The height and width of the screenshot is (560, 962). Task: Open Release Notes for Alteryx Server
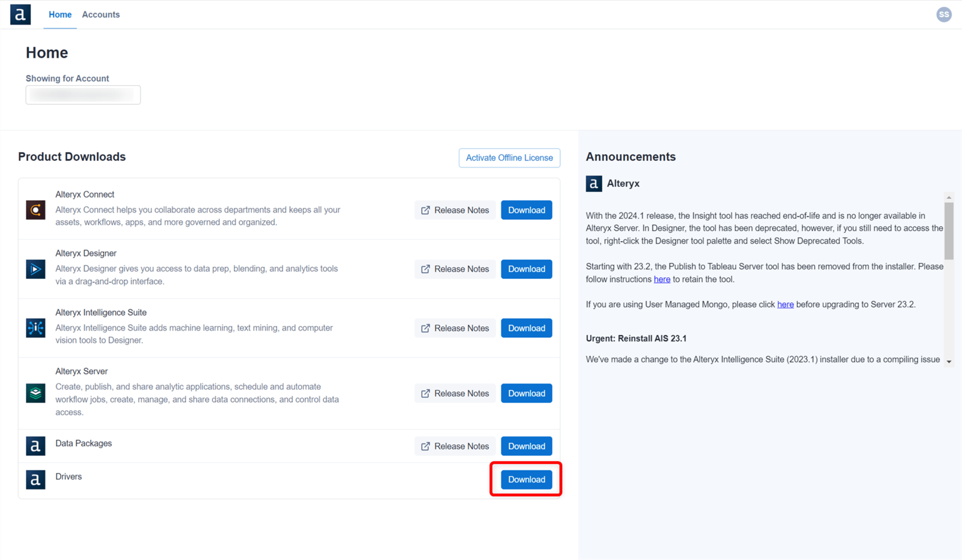pyautogui.click(x=455, y=393)
